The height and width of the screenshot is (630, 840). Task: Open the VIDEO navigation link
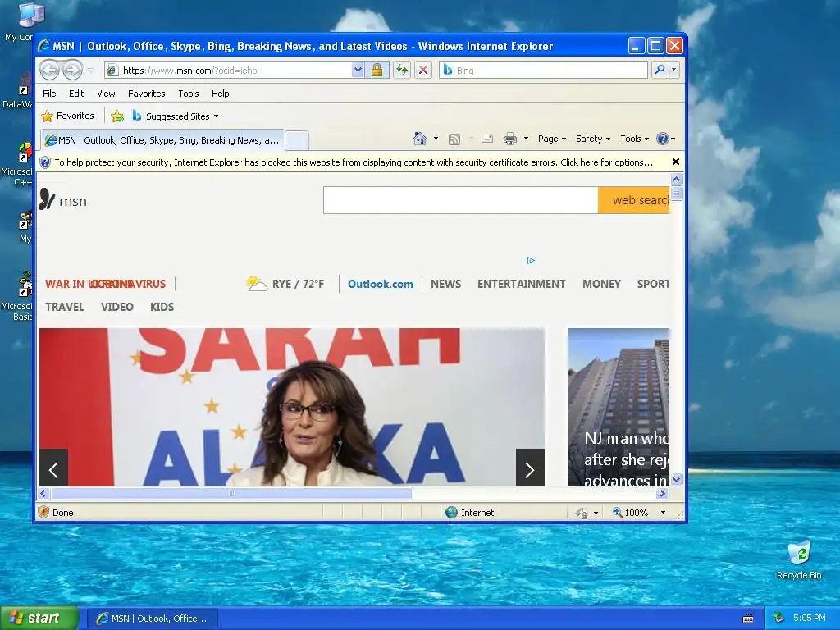click(x=116, y=307)
